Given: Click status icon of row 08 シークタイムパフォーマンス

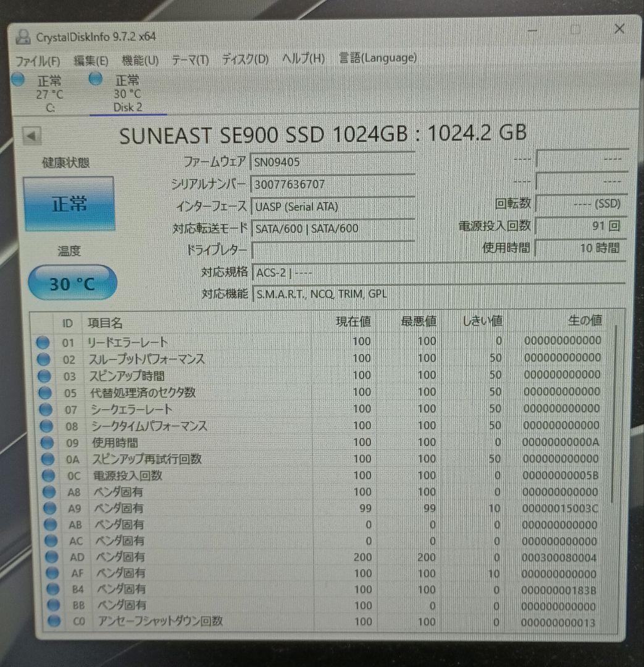Looking at the screenshot, I should pyautogui.click(x=46, y=426).
